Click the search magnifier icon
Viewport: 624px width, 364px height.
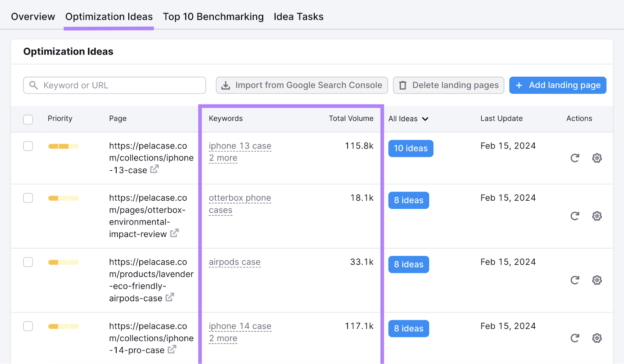click(34, 85)
